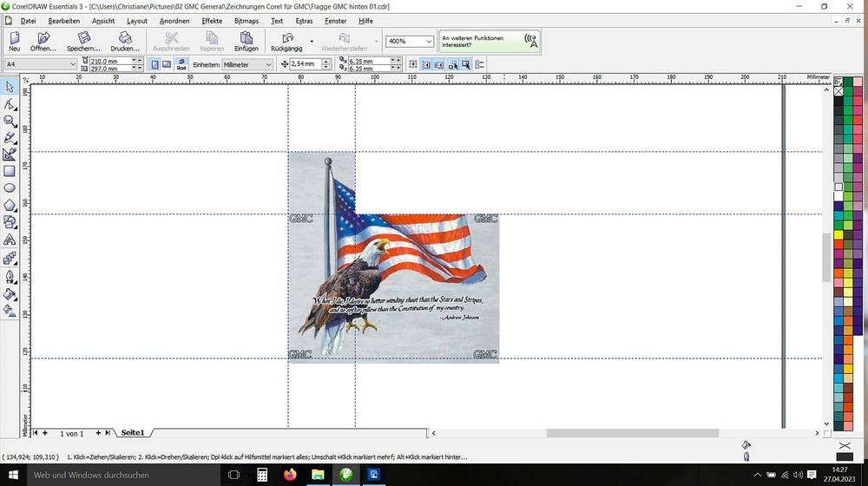Set page orientation to landscape

[x=167, y=65]
